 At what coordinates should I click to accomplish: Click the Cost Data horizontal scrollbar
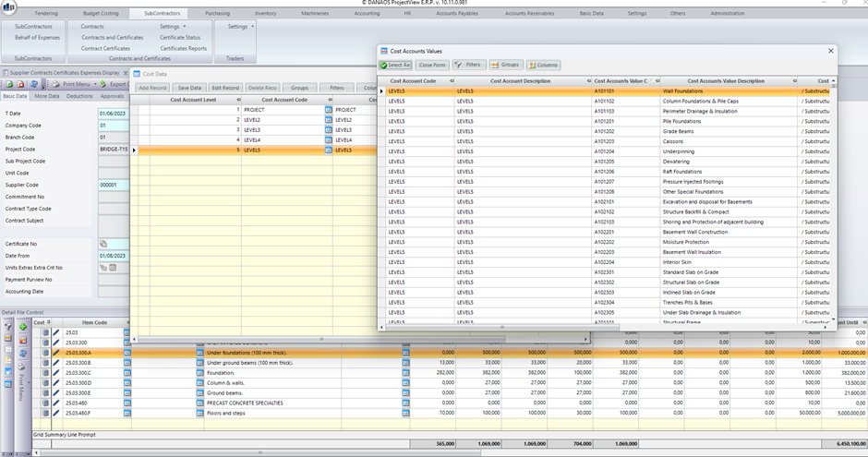coord(360,339)
